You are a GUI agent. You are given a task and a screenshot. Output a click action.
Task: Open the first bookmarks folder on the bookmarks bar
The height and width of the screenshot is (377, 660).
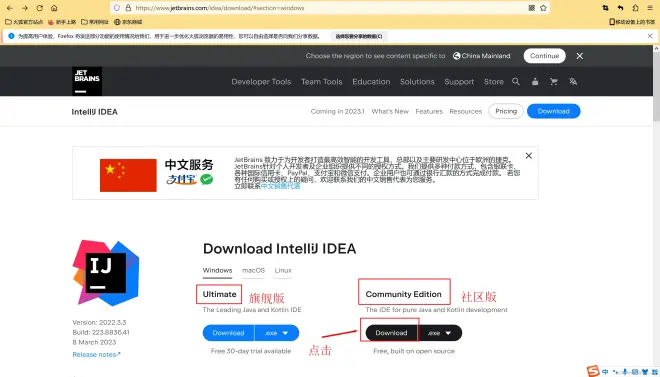coord(24,22)
